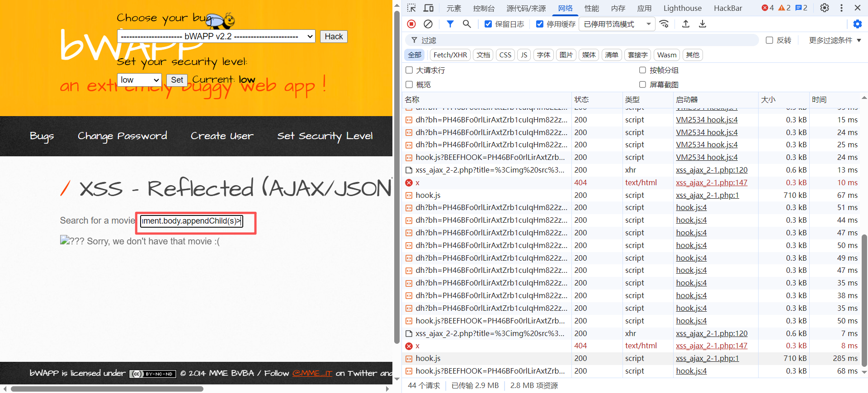Image resolution: width=868 pixels, height=393 pixels.
Task: Close the DevTools panel
Action: point(858,8)
